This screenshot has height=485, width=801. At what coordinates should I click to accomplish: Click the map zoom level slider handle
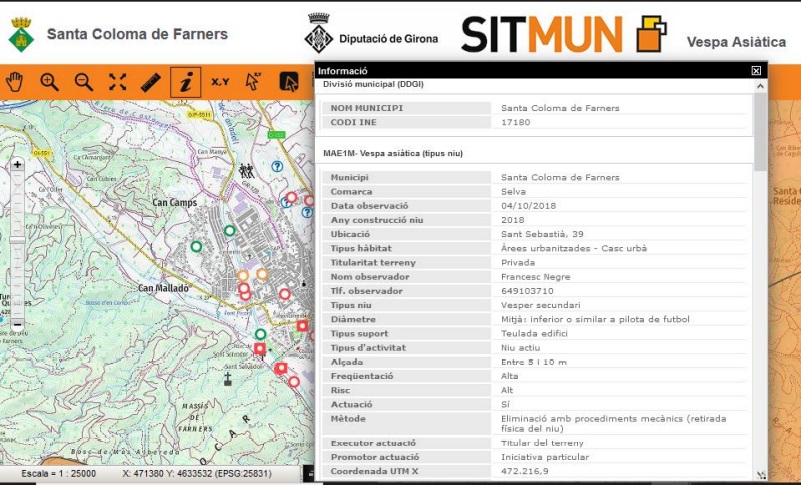click(17, 239)
